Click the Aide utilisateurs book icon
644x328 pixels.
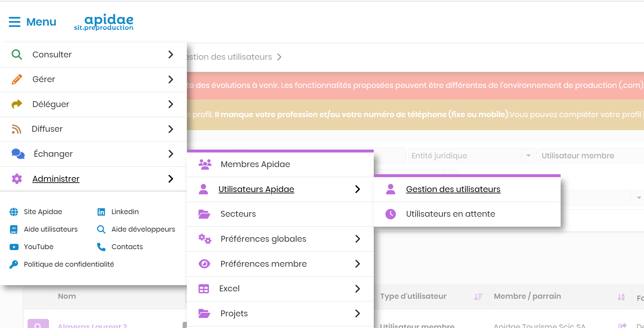tap(14, 229)
